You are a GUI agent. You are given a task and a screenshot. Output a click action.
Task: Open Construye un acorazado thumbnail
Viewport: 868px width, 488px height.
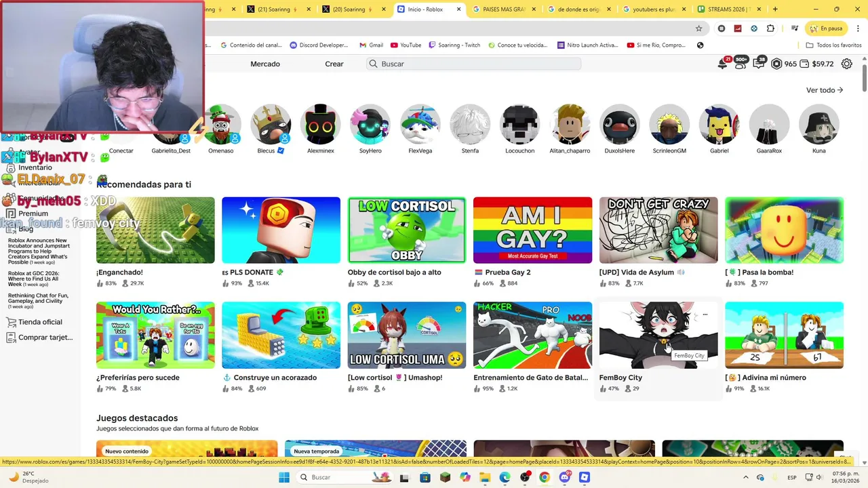point(281,335)
